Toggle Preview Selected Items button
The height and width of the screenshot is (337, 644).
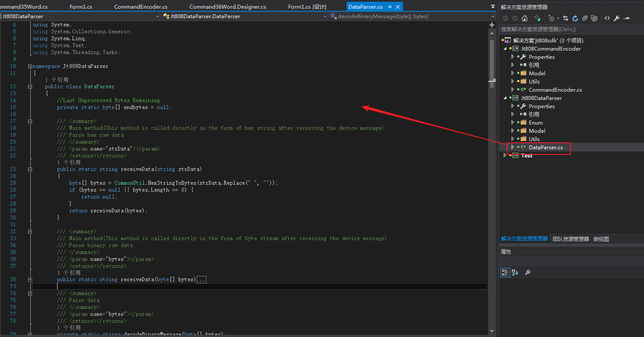pos(626,18)
